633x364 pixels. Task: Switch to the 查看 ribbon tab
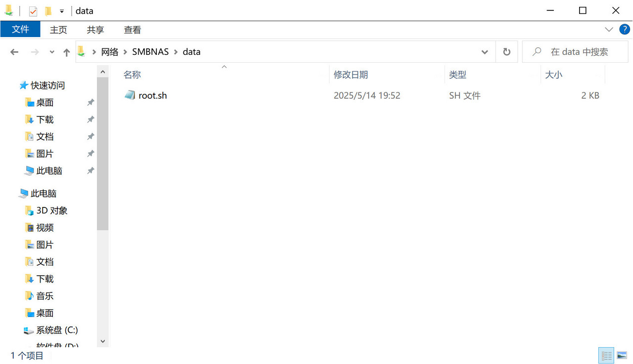(132, 30)
